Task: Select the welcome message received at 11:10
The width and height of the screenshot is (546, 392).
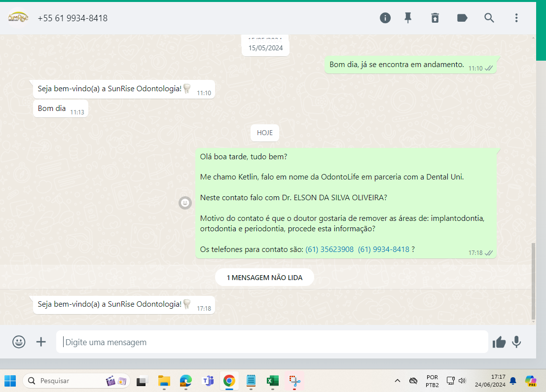Action: coord(124,89)
